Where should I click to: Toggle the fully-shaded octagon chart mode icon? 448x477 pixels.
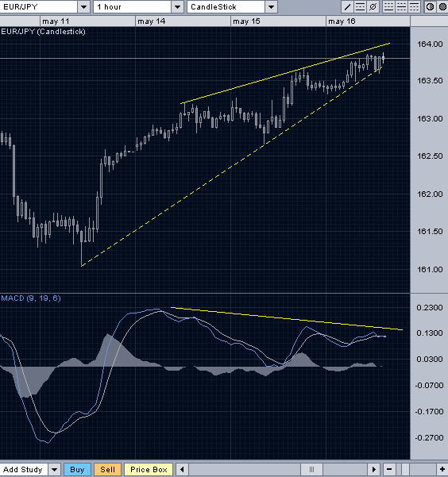point(442,6)
